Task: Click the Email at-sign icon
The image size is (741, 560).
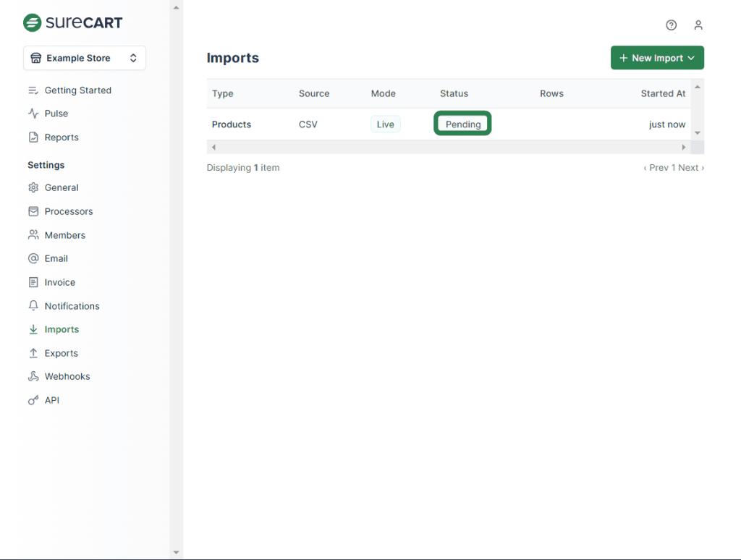Action: click(x=33, y=258)
